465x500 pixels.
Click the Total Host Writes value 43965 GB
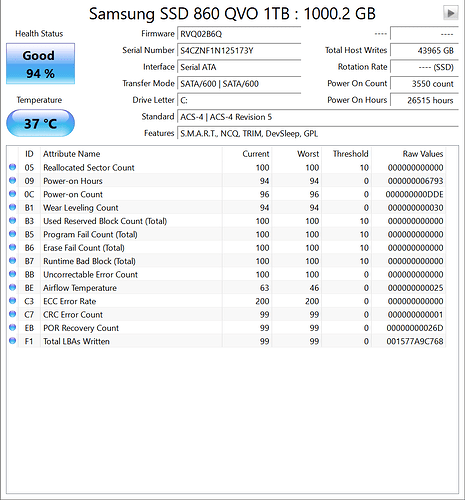point(424,50)
